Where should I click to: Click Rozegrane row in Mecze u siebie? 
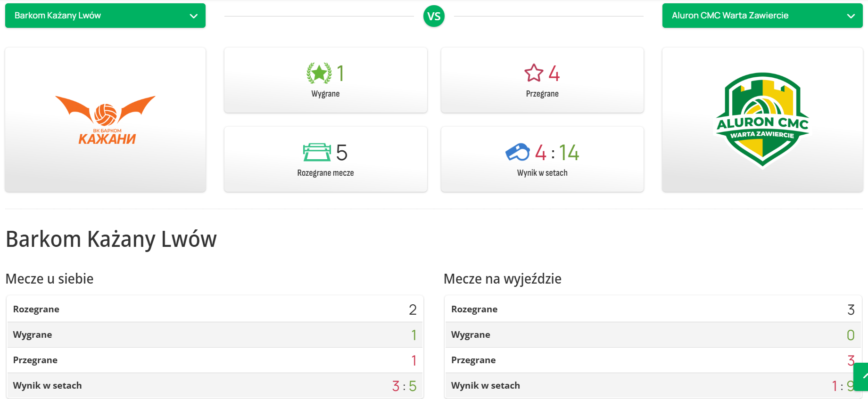point(215,309)
